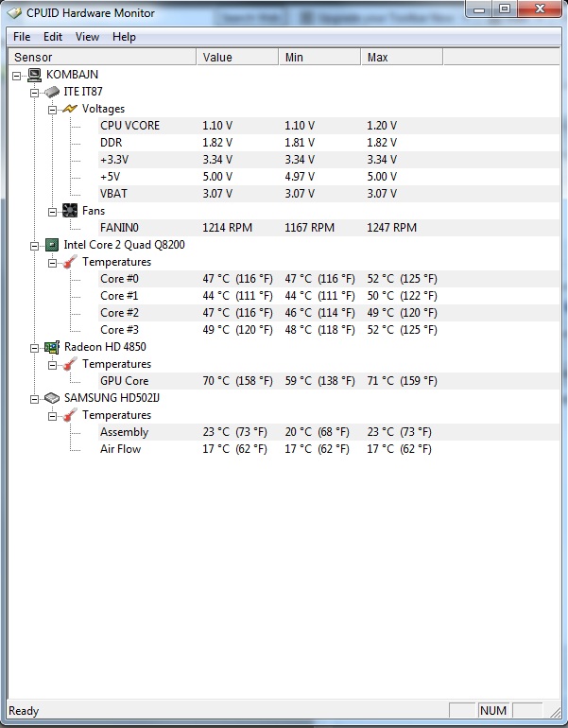Click the +5V min value 4.97 V

[x=300, y=177]
